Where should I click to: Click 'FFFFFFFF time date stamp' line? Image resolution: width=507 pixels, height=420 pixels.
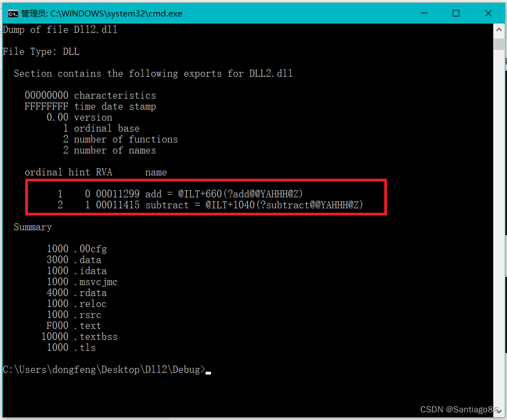tap(90, 106)
